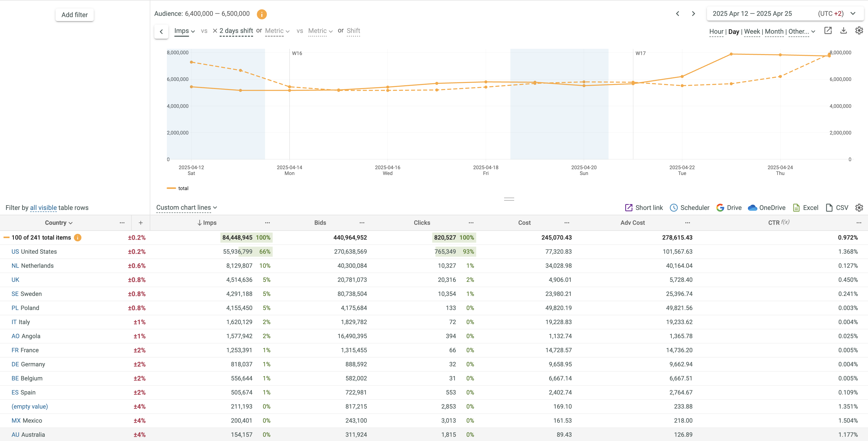Switch chart granularity to Week
The width and height of the screenshot is (868, 441).
pos(752,31)
